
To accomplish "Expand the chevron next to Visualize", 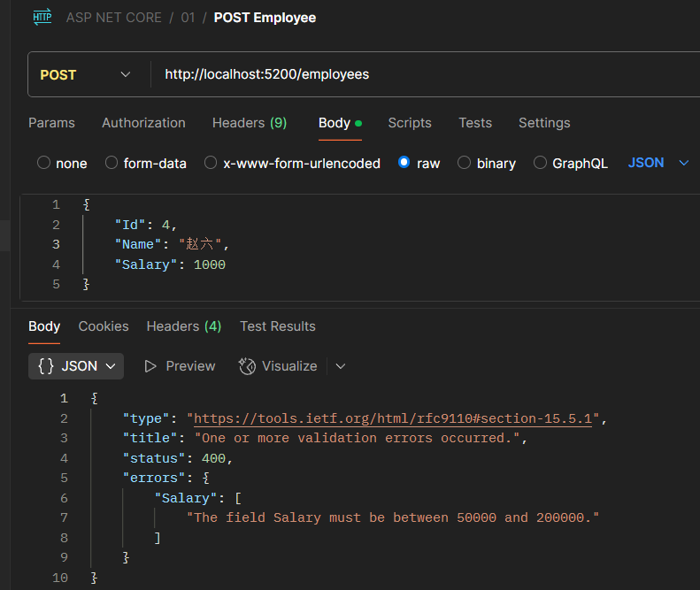I will [x=341, y=366].
